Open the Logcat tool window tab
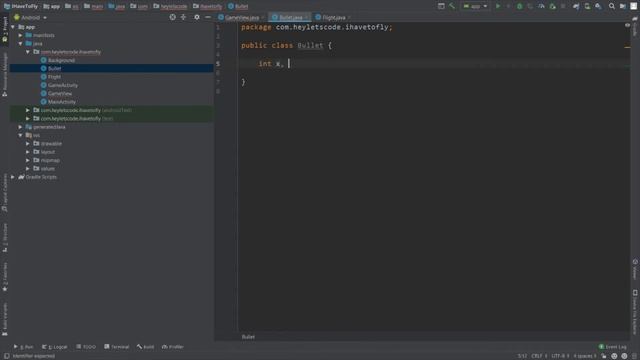 click(x=54, y=347)
